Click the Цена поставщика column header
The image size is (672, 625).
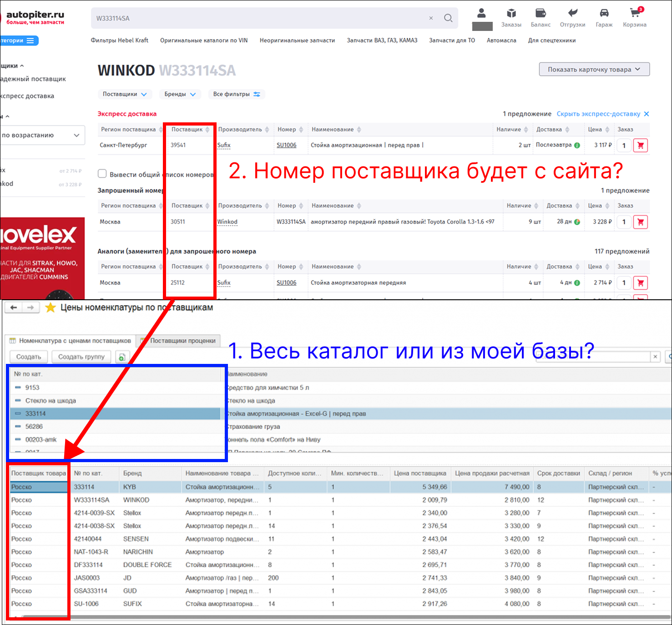click(x=420, y=474)
